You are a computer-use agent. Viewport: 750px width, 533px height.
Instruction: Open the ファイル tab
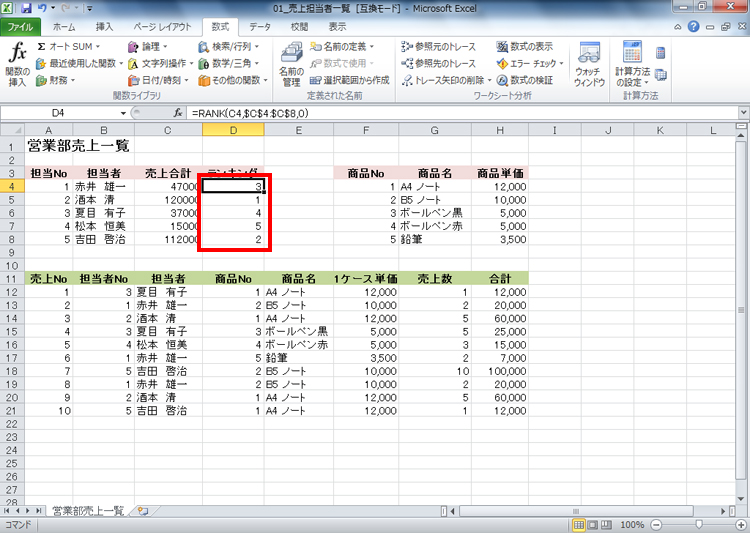20,27
